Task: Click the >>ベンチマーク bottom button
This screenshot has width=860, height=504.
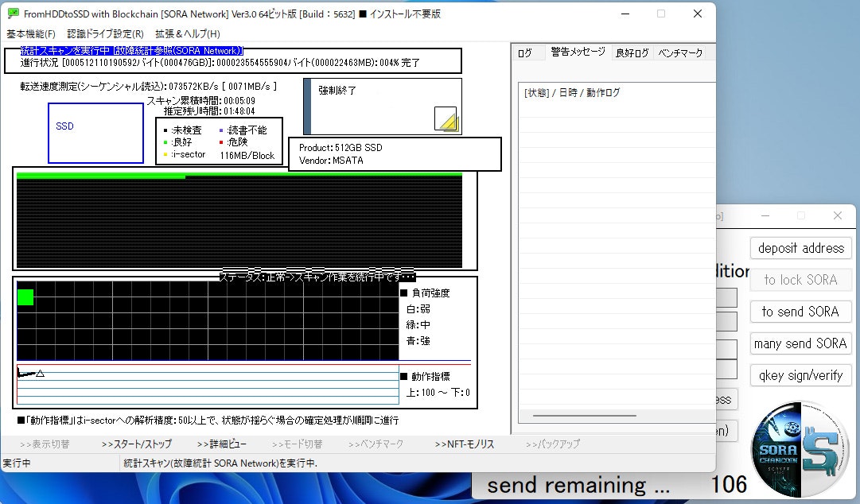Action: (376, 444)
